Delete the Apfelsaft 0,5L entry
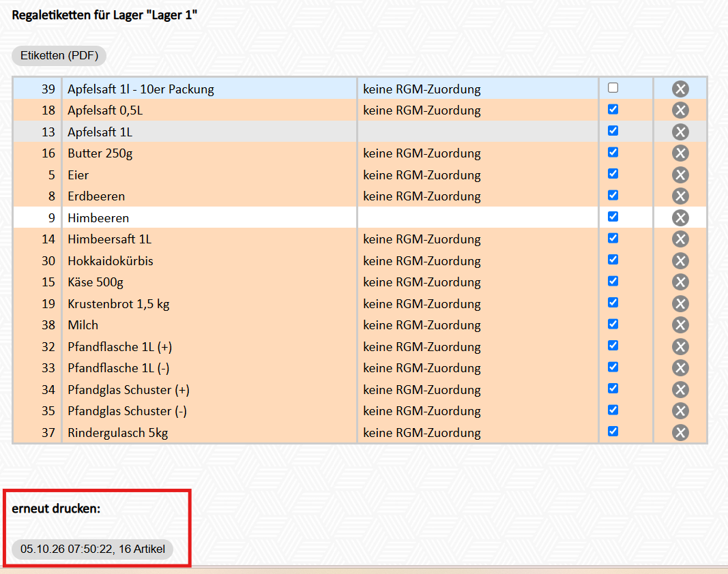Image resolution: width=728 pixels, height=574 pixels. pos(680,110)
